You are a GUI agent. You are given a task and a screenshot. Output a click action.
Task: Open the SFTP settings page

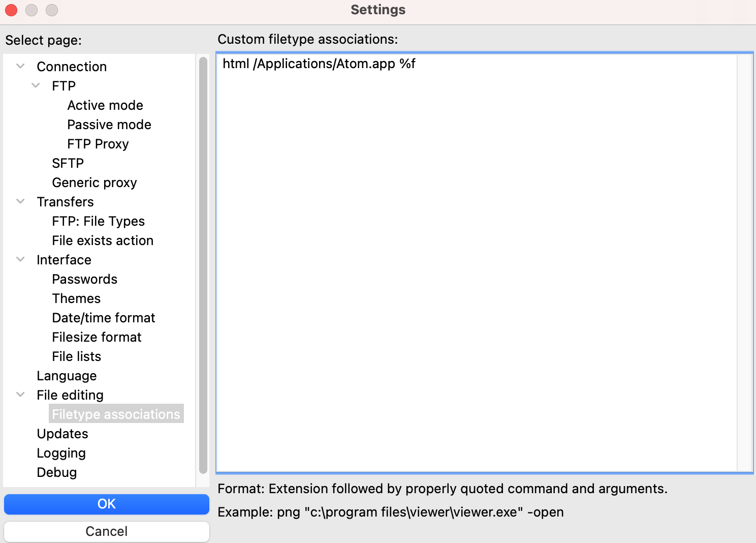[68, 163]
